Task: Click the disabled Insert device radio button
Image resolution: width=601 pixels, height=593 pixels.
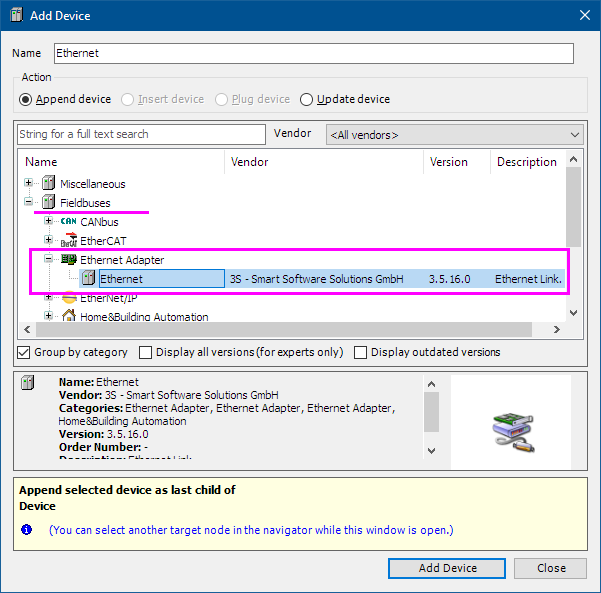Action: tap(127, 100)
